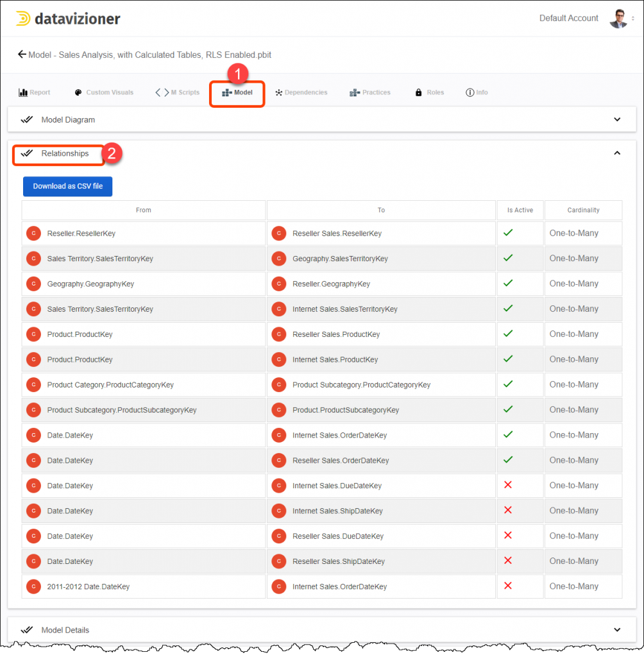The height and width of the screenshot is (657, 644).
Task: Click column icon beside Reseller Sales.OrderDateKey
Action: point(278,461)
